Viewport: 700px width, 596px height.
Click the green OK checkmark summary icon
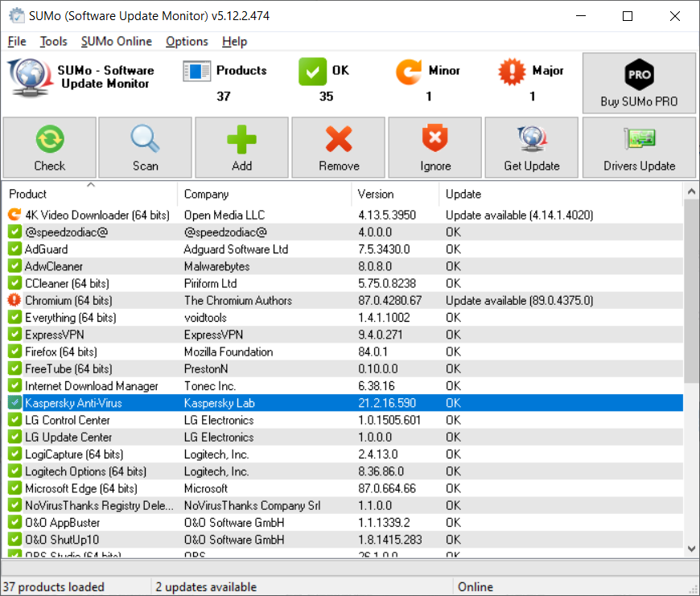pyautogui.click(x=312, y=72)
